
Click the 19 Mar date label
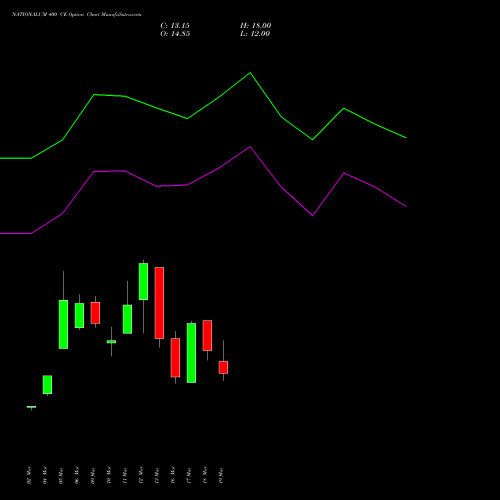[x=221, y=475]
